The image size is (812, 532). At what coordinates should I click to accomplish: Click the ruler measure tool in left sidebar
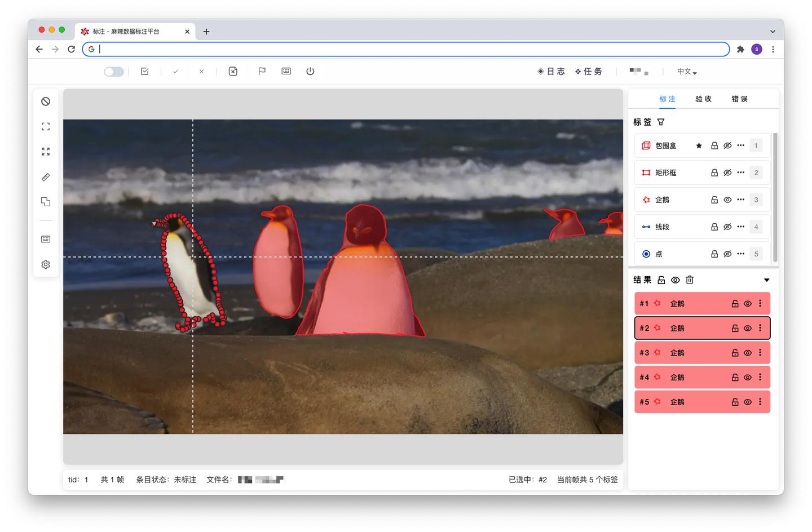click(x=46, y=177)
